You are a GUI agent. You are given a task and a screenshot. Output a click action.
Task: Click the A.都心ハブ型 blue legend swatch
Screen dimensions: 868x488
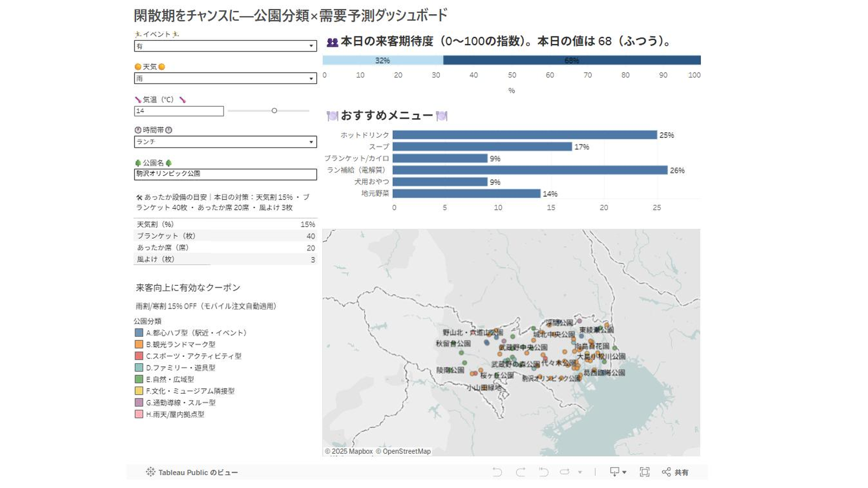[139, 332]
